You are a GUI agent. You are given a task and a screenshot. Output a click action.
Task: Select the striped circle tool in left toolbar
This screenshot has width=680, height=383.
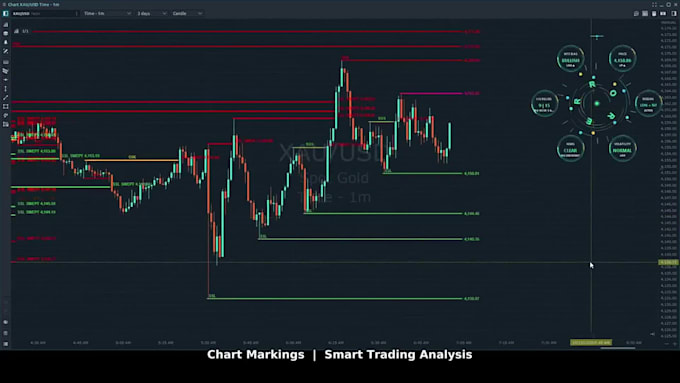tap(6, 33)
